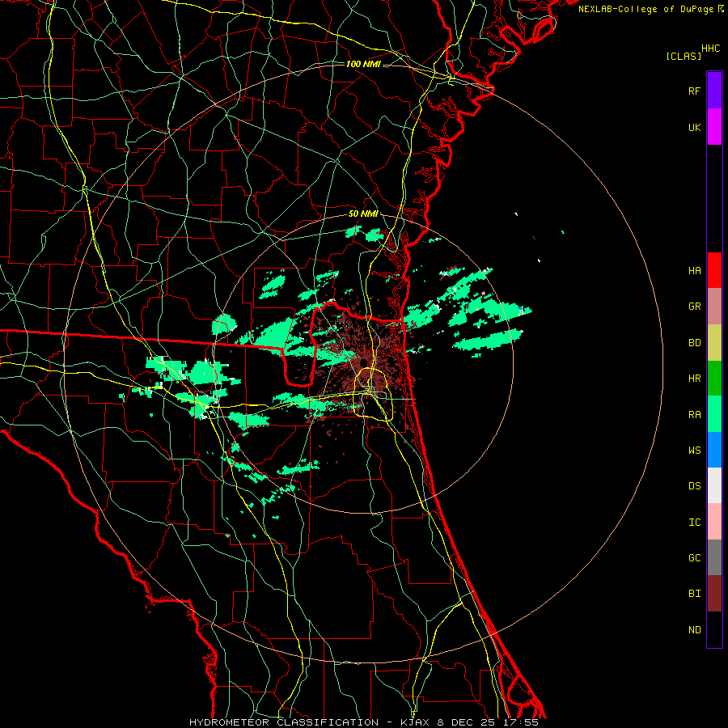Select the BD yellow legend block

point(714,343)
